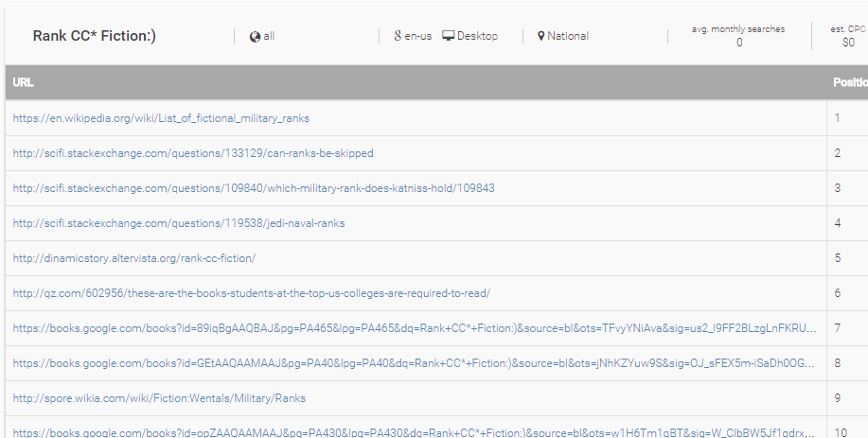Click the URL column header
Screen dimensions: 868x438
coord(24,82)
